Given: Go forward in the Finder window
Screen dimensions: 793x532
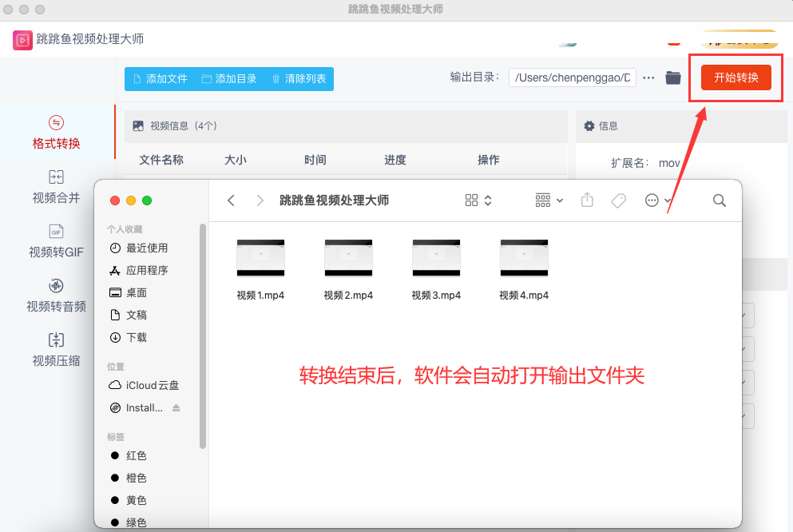Looking at the screenshot, I should click(260, 200).
